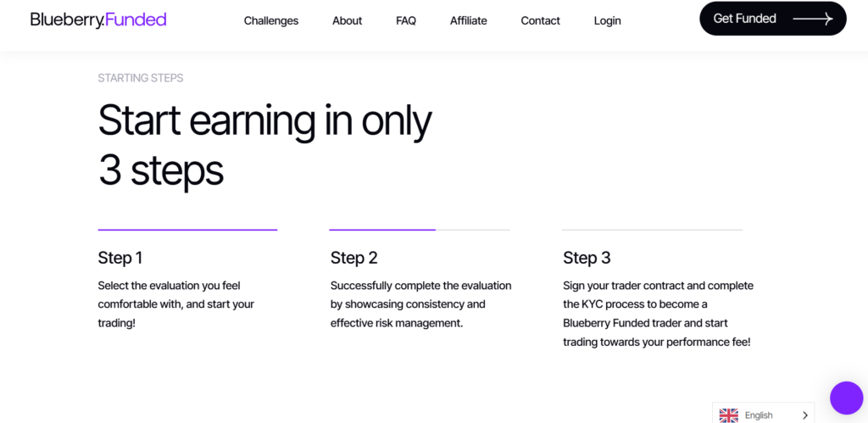Open the English language selector
Image resolution: width=868 pixels, height=423 pixels.
(x=764, y=415)
